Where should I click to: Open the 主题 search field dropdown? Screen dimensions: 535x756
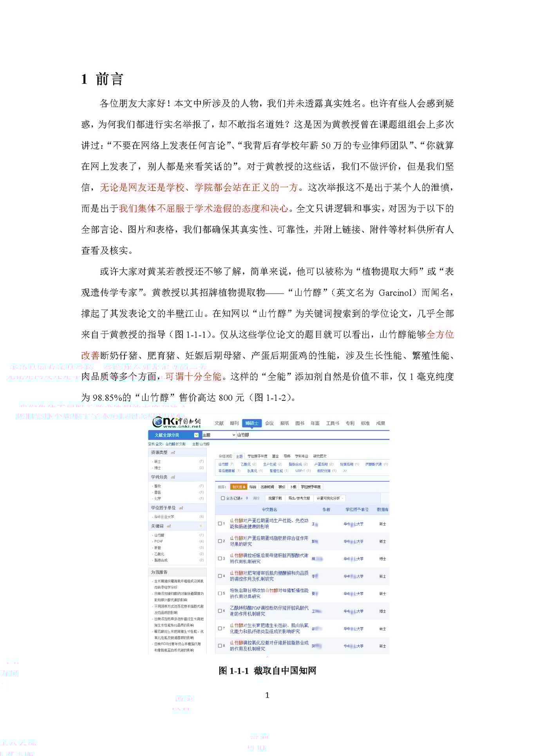(219, 435)
